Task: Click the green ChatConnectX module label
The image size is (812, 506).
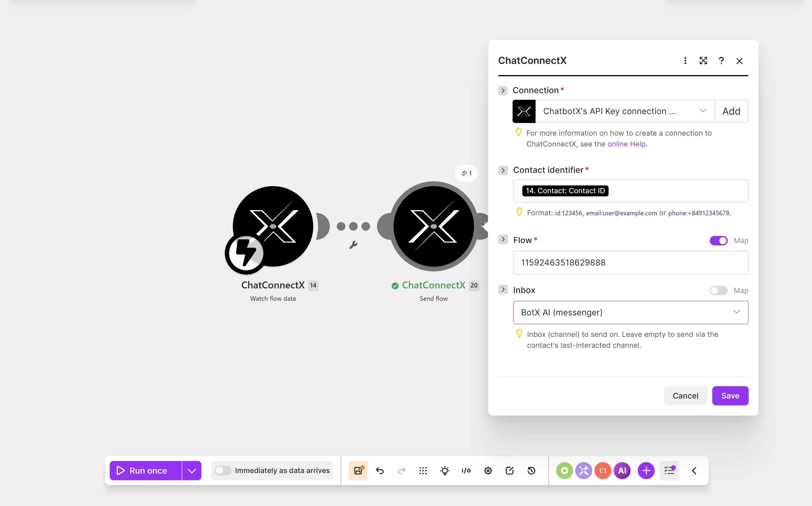Action: (x=434, y=285)
